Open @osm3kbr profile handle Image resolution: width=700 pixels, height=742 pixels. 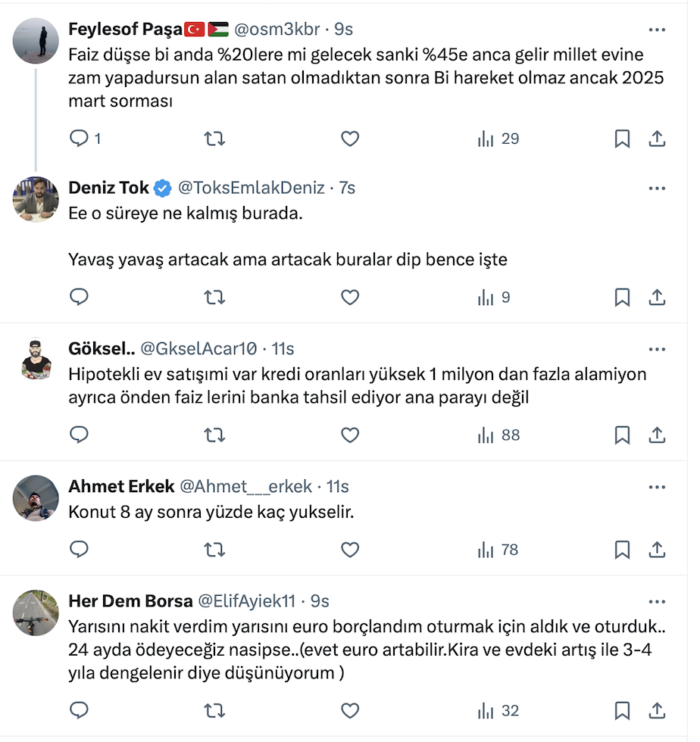[277, 30]
